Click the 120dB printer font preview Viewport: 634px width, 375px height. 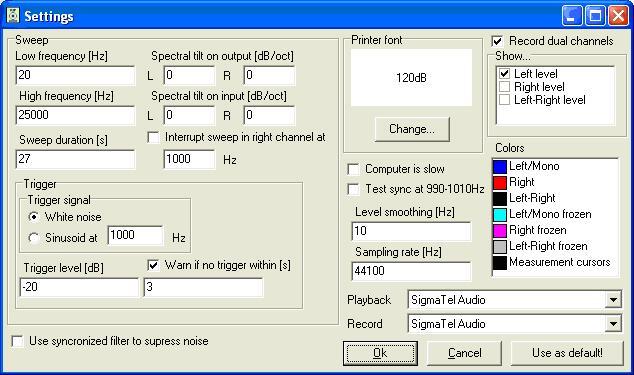point(411,78)
